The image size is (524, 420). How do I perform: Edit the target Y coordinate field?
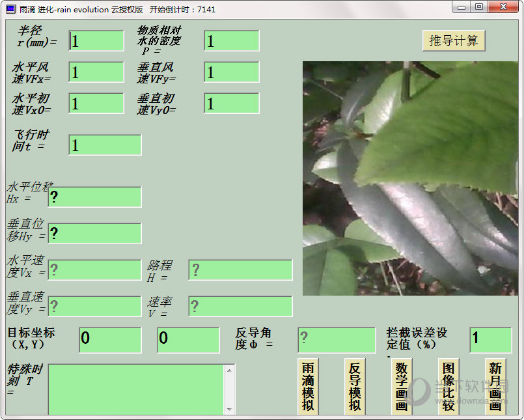coord(189,340)
